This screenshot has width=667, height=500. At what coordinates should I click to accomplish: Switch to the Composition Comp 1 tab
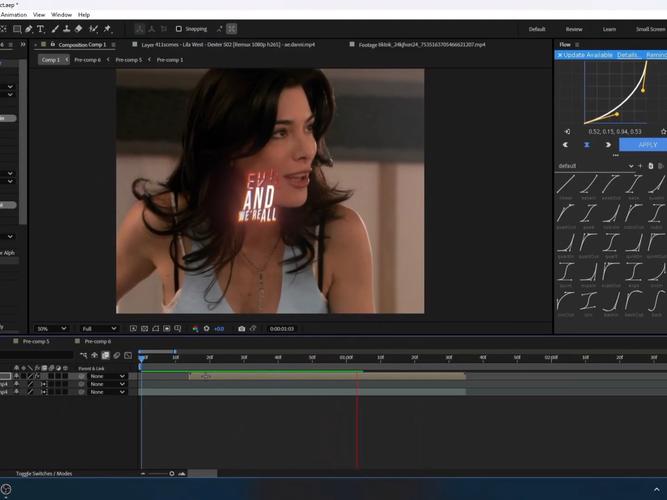point(82,44)
